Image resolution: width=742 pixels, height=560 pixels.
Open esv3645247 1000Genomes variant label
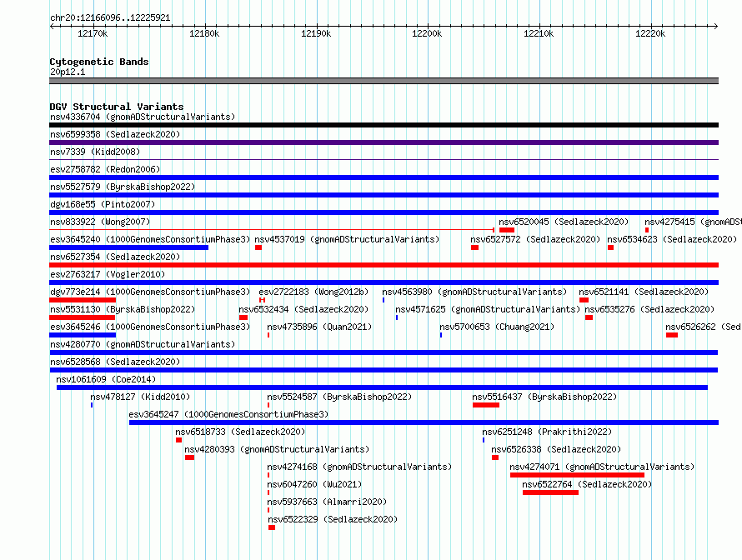pos(228,414)
